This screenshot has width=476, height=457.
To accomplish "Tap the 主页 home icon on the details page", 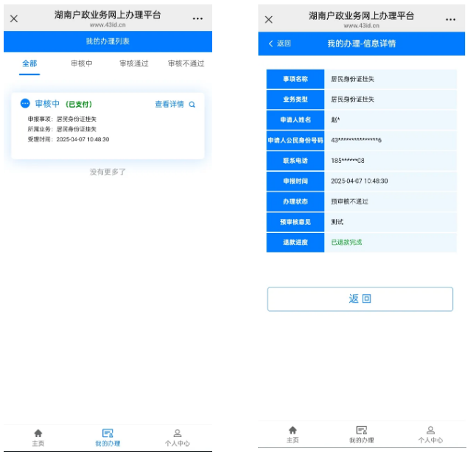I will pyautogui.click(x=293, y=430).
